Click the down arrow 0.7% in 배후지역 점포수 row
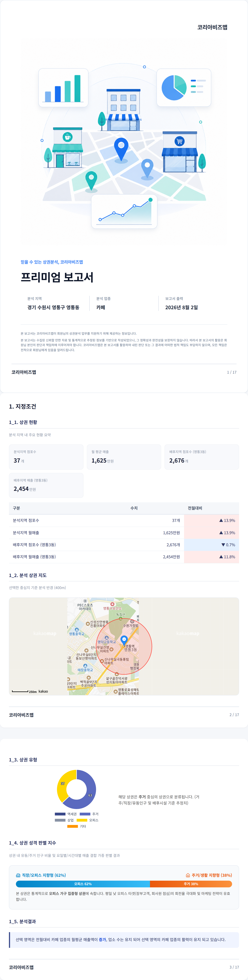The height and width of the screenshot is (980, 248). pos(223,545)
